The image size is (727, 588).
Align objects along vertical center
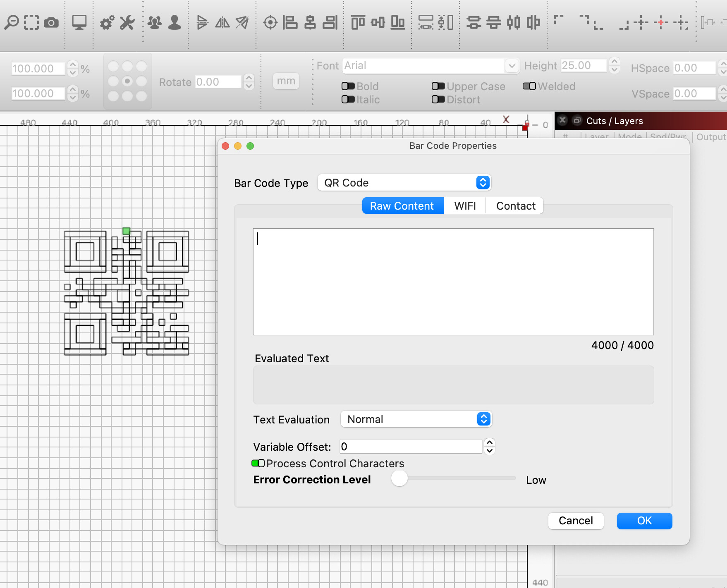tap(310, 22)
